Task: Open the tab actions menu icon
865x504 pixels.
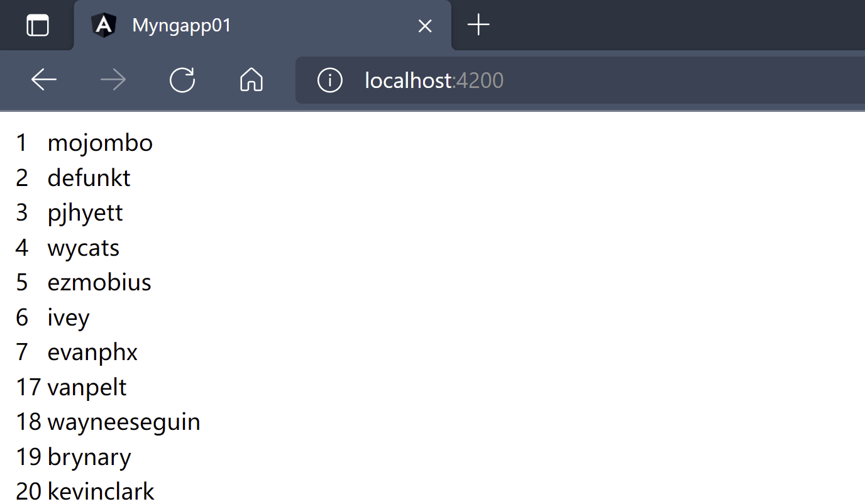Action: click(38, 26)
